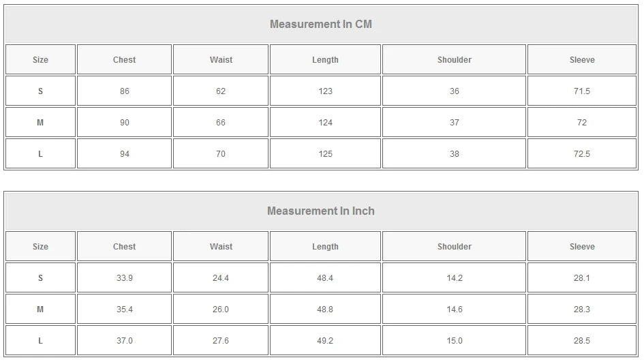Click the length value 124 cell
This screenshot has width=644, height=362.
click(x=325, y=123)
